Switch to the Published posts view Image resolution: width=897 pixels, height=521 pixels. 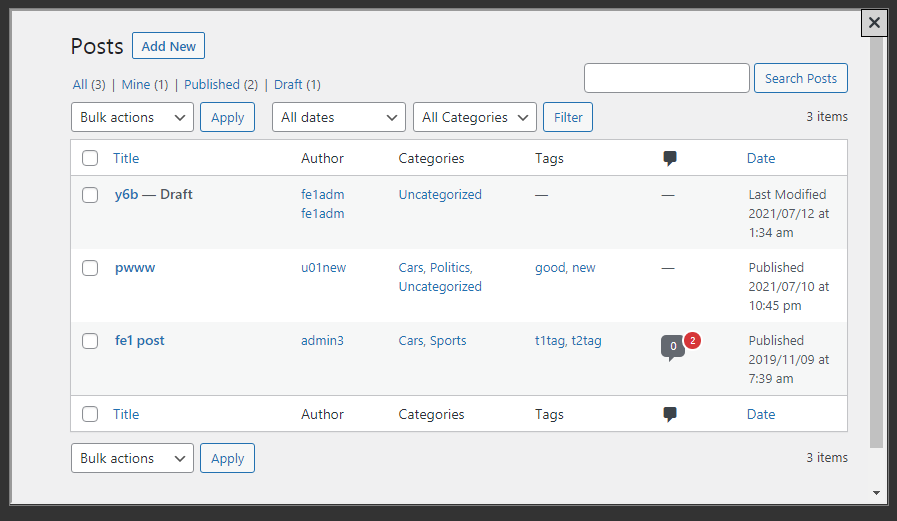[211, 85]
